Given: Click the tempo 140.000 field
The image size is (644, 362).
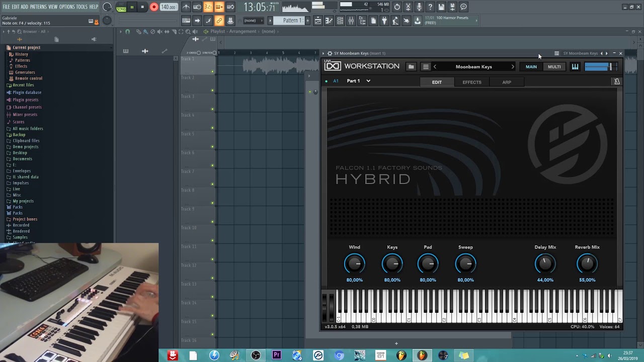Looking at the screenshot, I should pyautogui.click(x=169, y=7).
